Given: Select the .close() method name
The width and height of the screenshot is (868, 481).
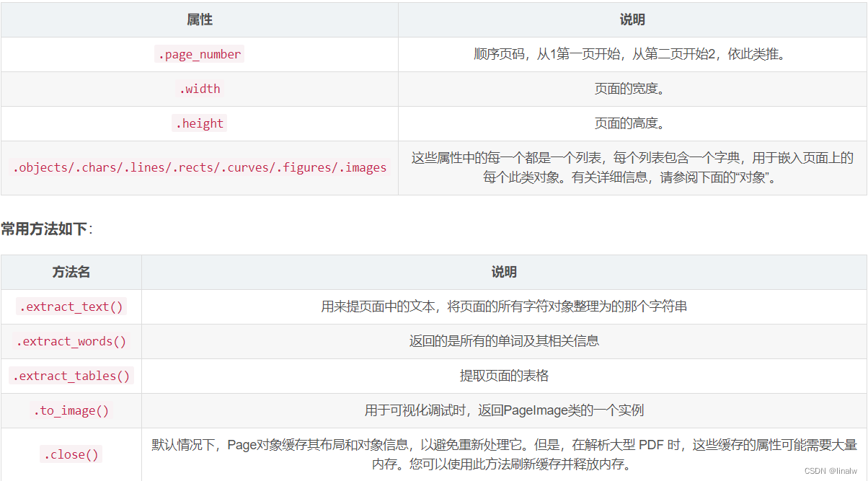Looking at the screenshot, I should [71, 454].
